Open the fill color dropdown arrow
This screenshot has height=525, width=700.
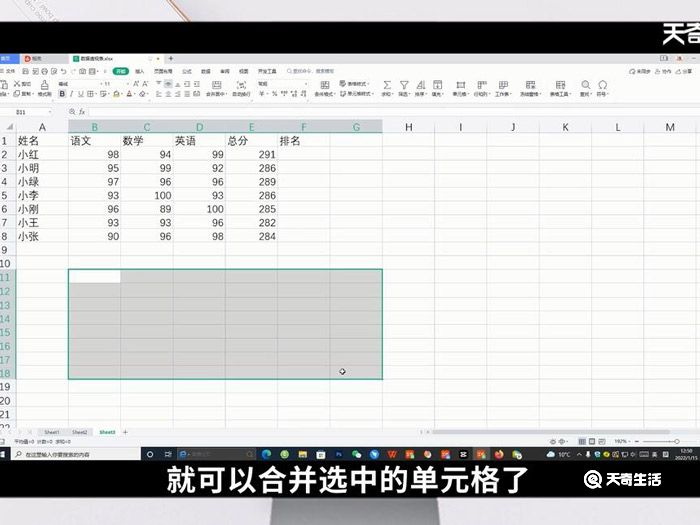(x=122, y=94)
